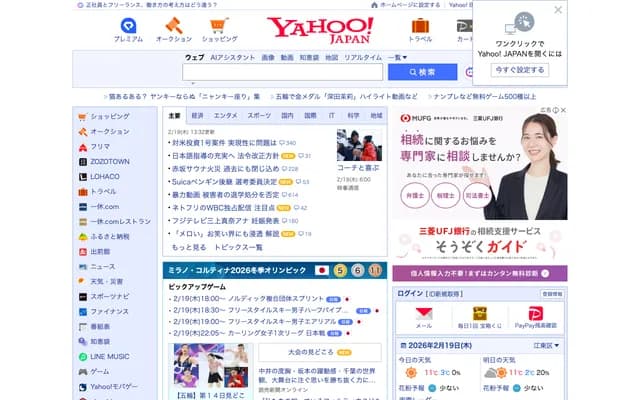This screenshot has width=640, height=400.
Task: Switch to the エンタメ news tab
Action: [x=226, y=116]
